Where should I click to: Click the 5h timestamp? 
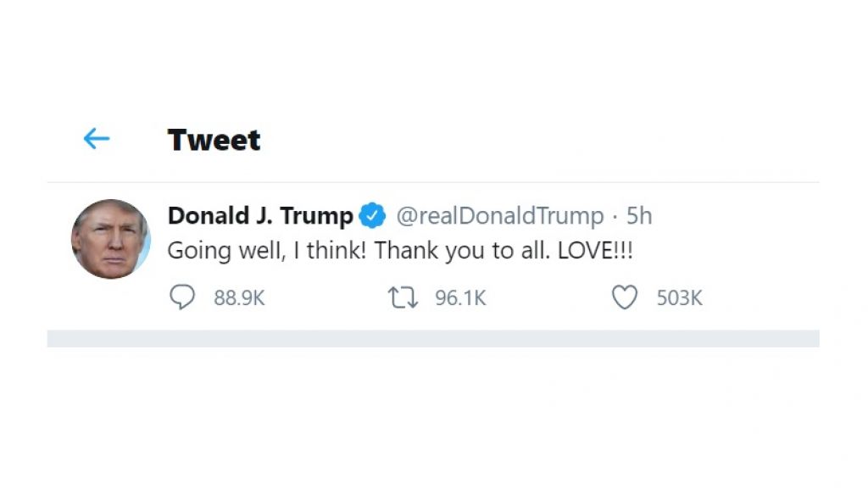639,216
